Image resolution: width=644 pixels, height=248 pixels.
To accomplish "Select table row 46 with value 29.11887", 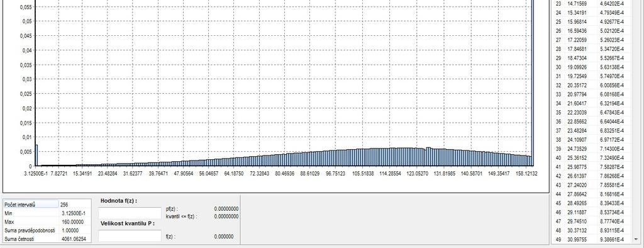I will point(591,212).
